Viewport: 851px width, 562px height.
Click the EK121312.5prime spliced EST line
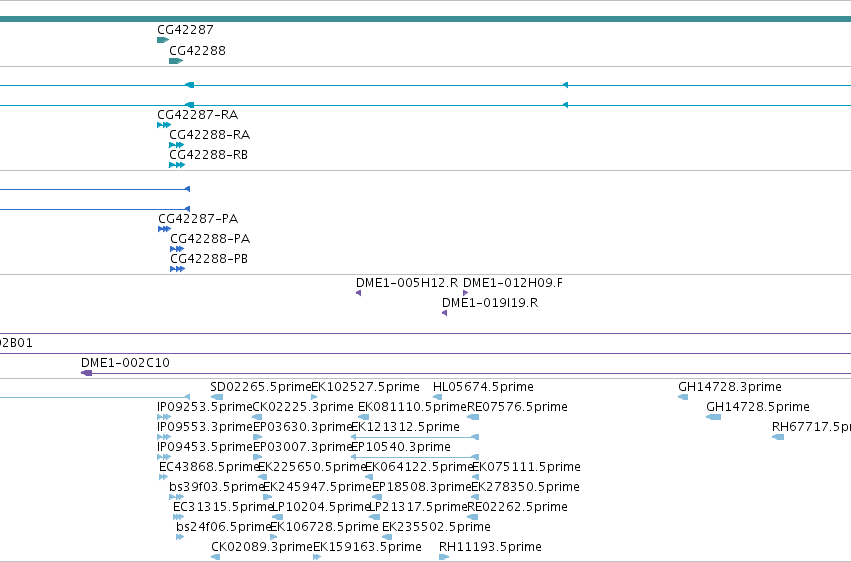(415, 437)
